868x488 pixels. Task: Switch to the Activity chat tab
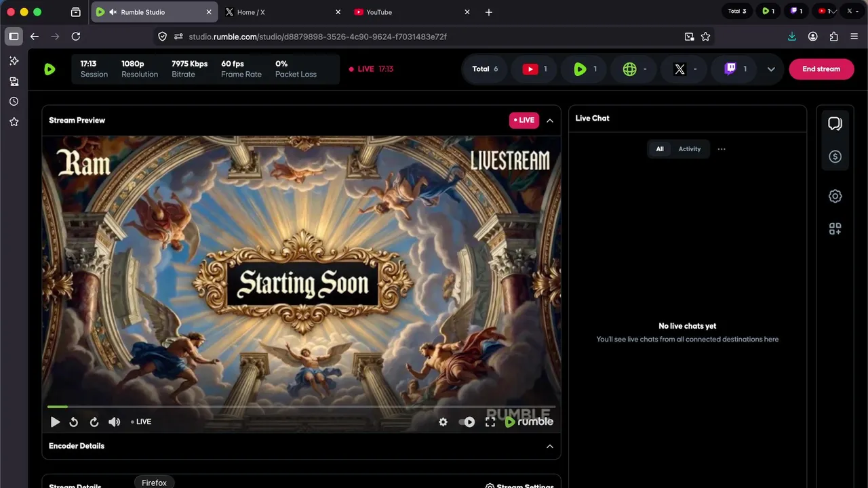click(x=690, y=149)
